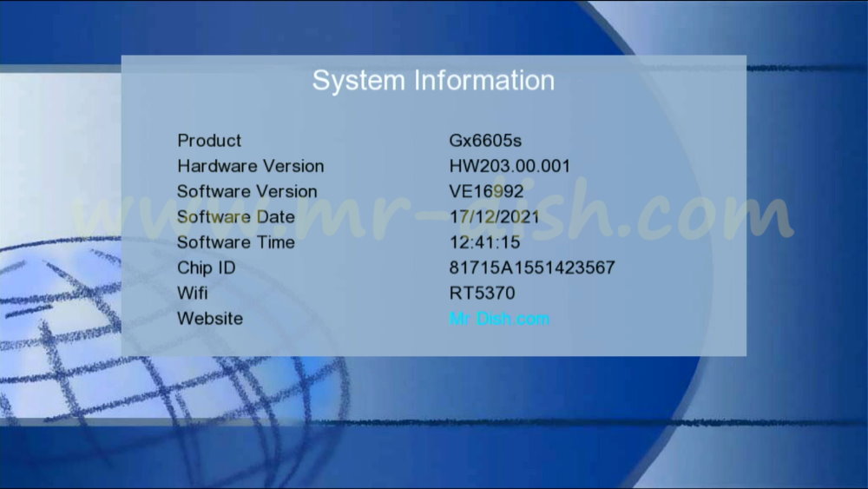Select the Gx6605s product value

485,141
